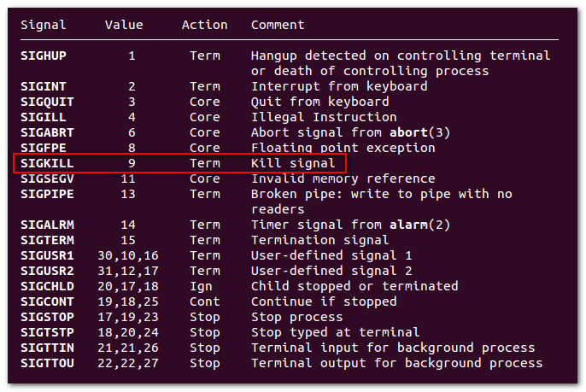This screenshot has width=586, height=392.
Task: Click the Action column header
Action: [x=204, y=25]
